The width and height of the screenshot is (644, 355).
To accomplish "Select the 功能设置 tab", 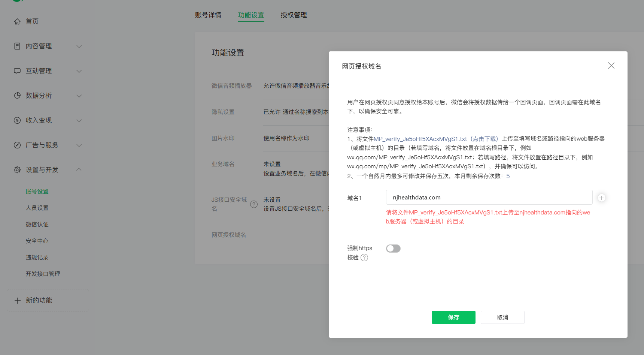I will coord(251,15).
